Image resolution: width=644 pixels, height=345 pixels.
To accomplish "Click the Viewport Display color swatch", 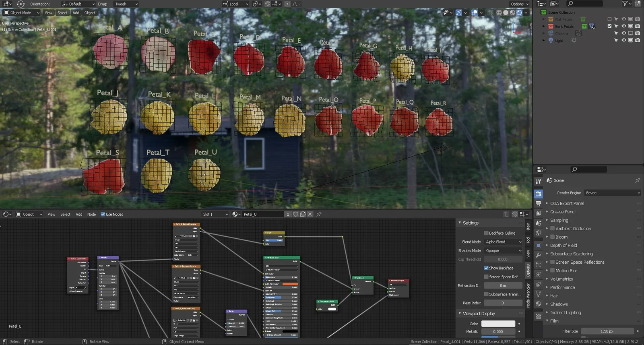I will point(498,324).
